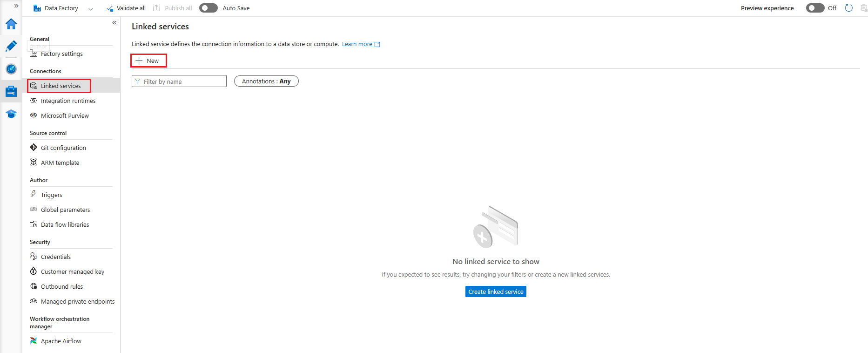Expand the Data Factory dropdown chevron
The image size is (868, 353).
click(91, 9)
